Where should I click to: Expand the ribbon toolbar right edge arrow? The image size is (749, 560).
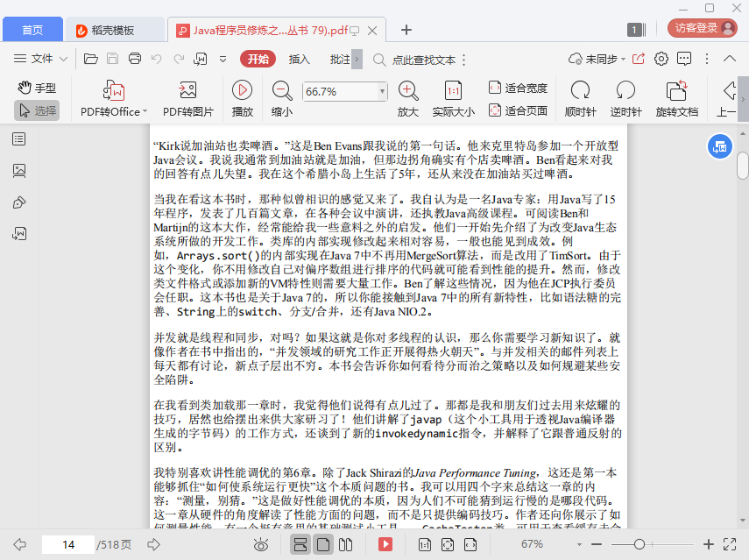coord(743,99)
